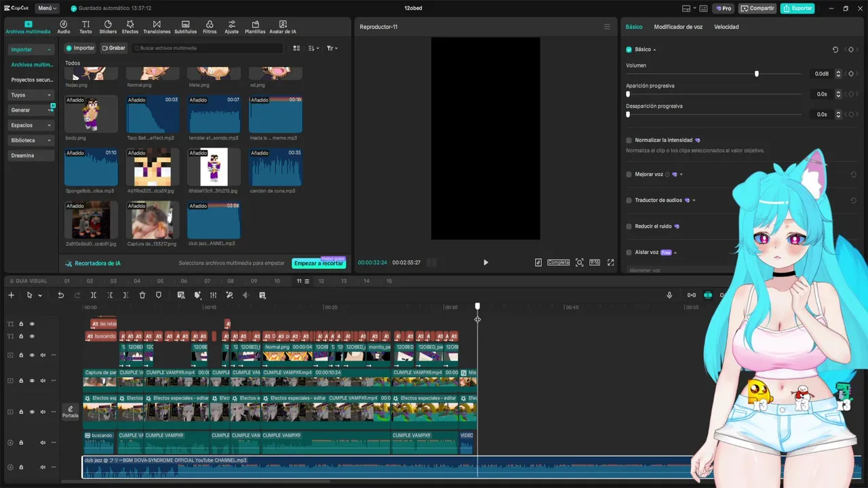Expand the Biblioteca sidebar section

click(31, 140)
